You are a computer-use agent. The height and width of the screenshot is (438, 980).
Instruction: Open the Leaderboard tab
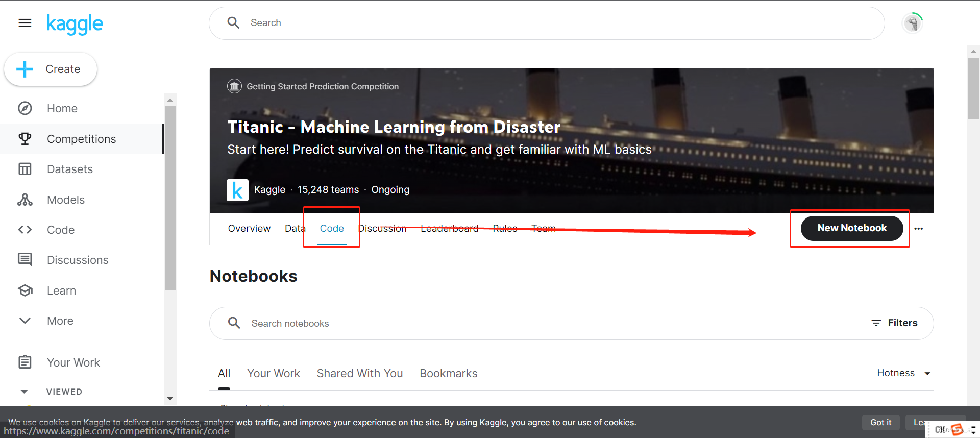point(450,228)
